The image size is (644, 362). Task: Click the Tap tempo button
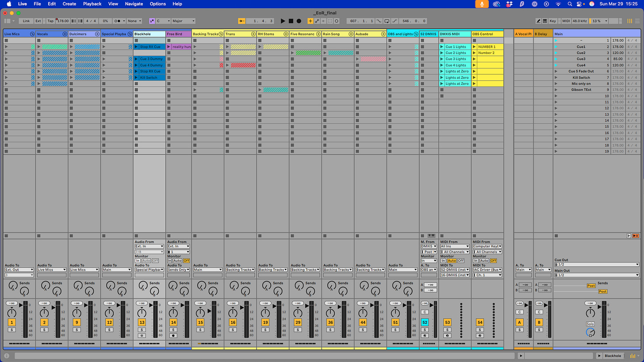[50, 21]
